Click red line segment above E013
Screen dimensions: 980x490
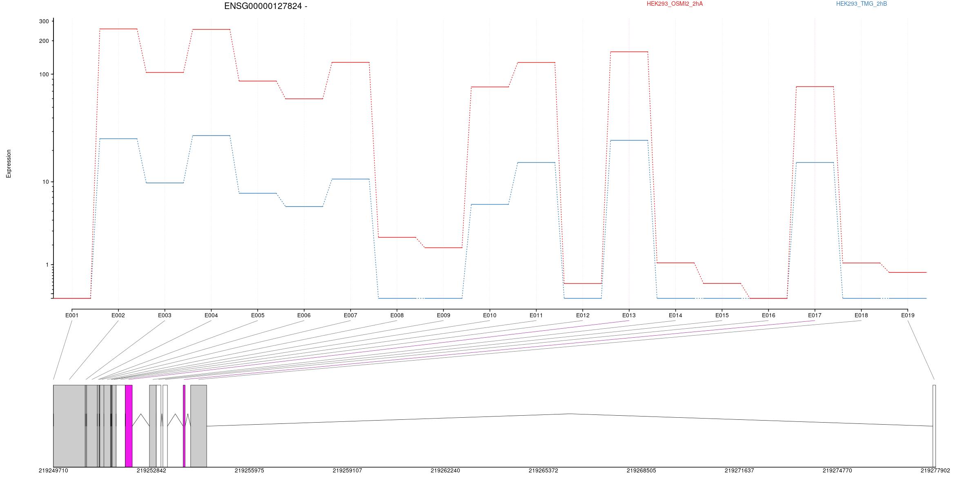(629, 52)
